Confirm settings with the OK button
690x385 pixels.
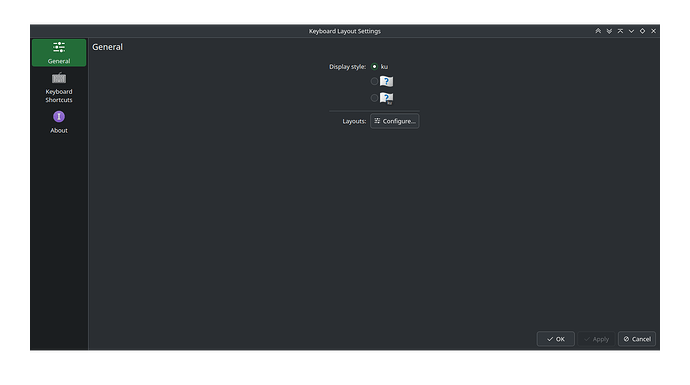[555, 339]
